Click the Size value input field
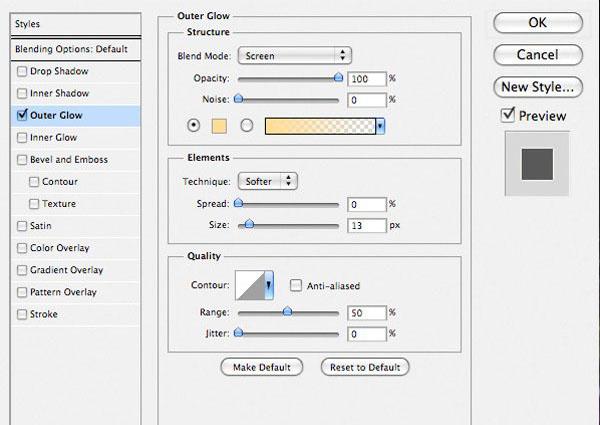The image size is (600, 425). [367, 225]
